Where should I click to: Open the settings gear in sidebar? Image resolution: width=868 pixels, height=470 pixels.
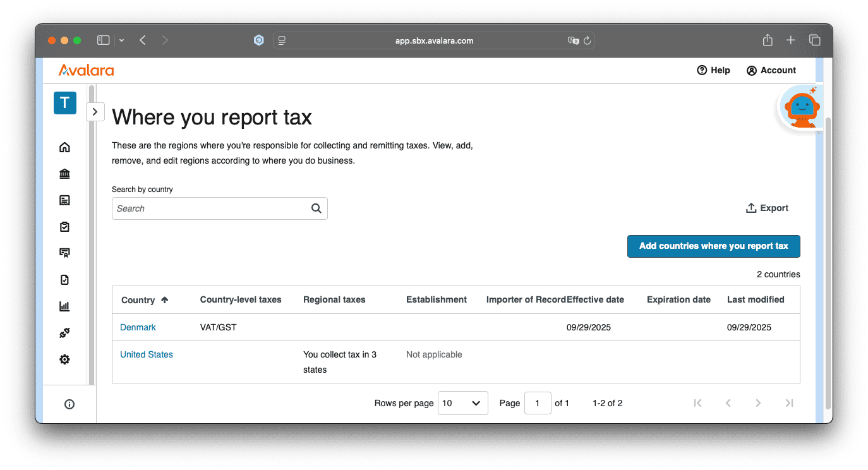tap(64, 359)
